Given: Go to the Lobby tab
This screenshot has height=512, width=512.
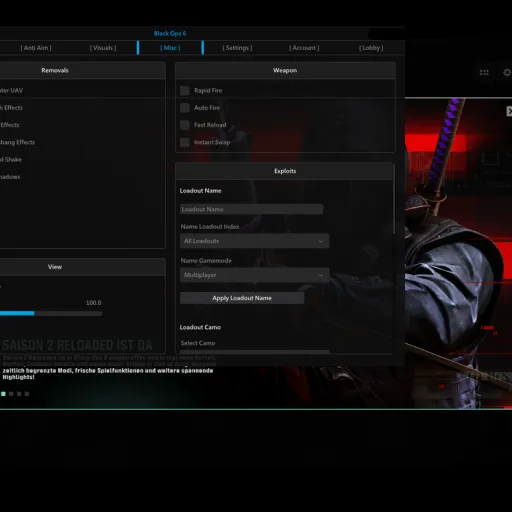Looking at the screenshot, I should (371, 48).
